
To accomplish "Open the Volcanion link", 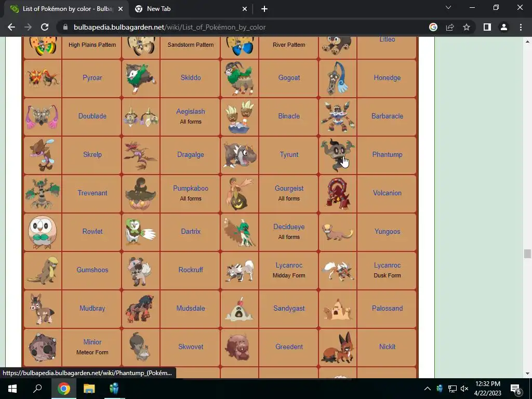I will click(387, 193).
